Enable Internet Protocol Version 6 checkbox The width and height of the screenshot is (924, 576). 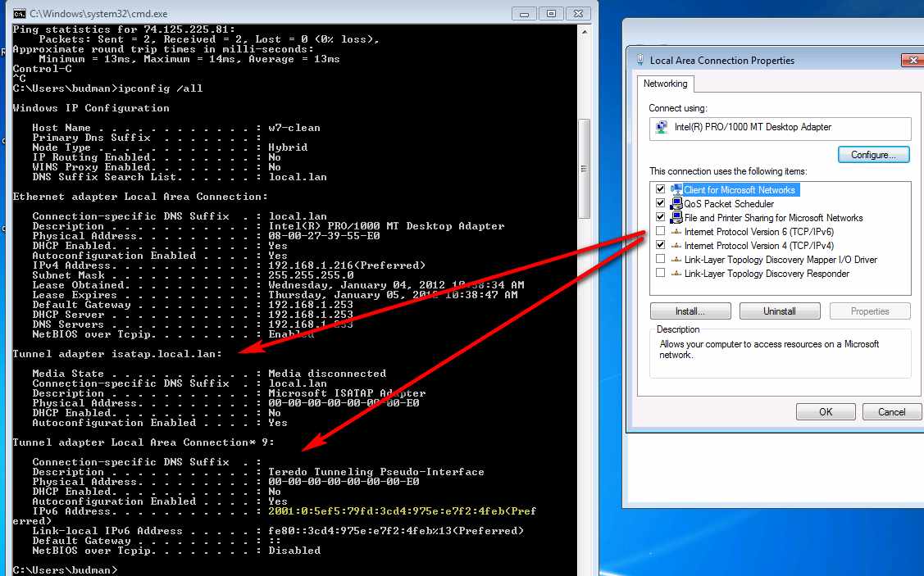(661, 231)
